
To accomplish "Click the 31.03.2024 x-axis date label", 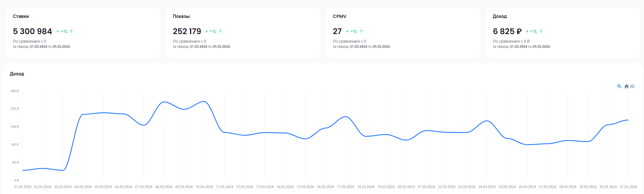I will click(x=628, y=187).
